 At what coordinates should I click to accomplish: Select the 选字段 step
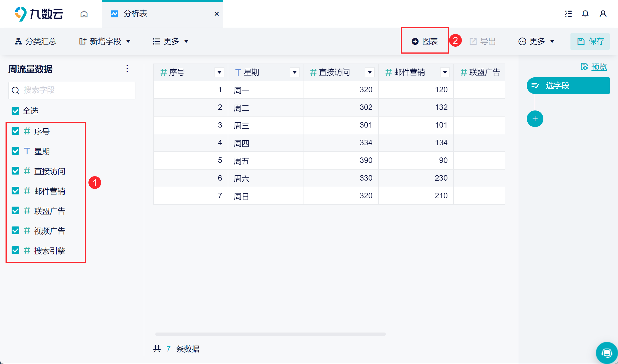coord(568,86)
